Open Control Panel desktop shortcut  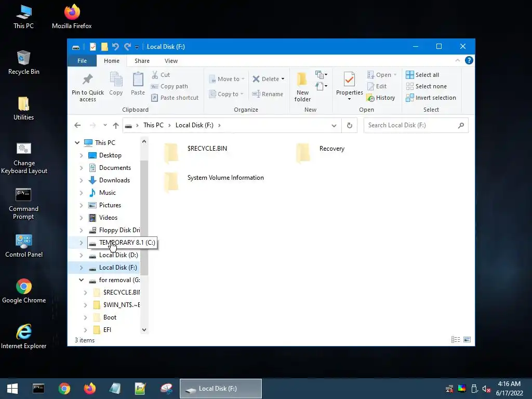click(24, 246)
